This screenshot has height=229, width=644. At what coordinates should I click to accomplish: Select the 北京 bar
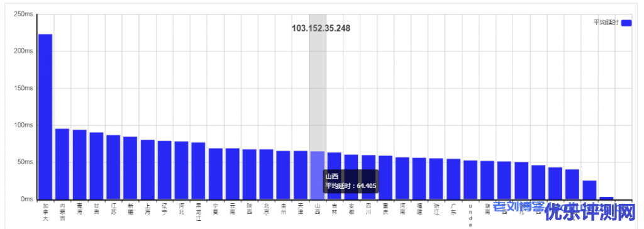[266, 174]
